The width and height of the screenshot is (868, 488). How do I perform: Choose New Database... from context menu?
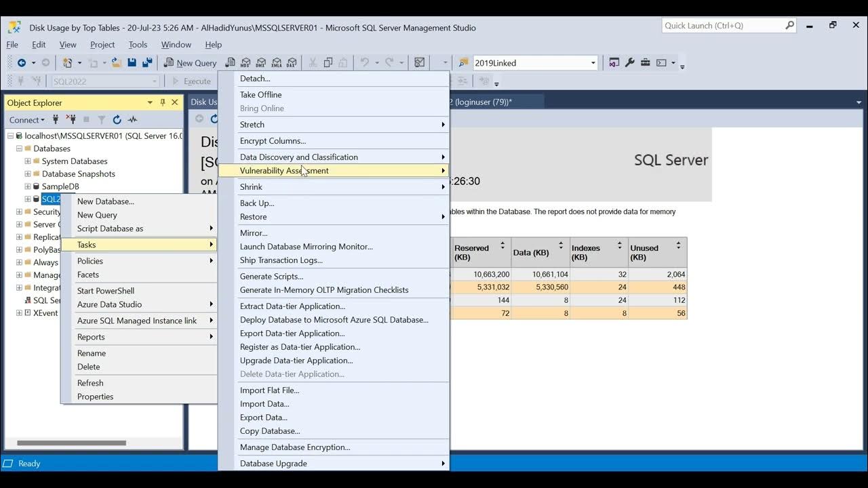(x=139, y=201)
